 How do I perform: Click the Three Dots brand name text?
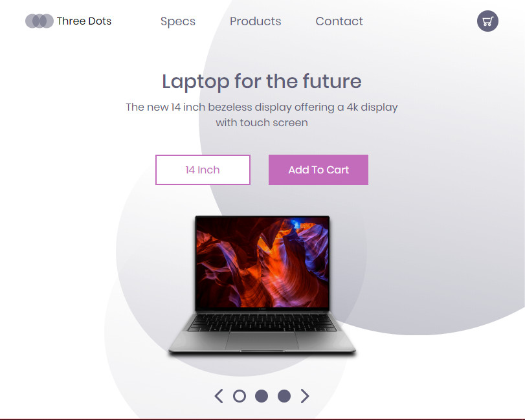(84, 21)
